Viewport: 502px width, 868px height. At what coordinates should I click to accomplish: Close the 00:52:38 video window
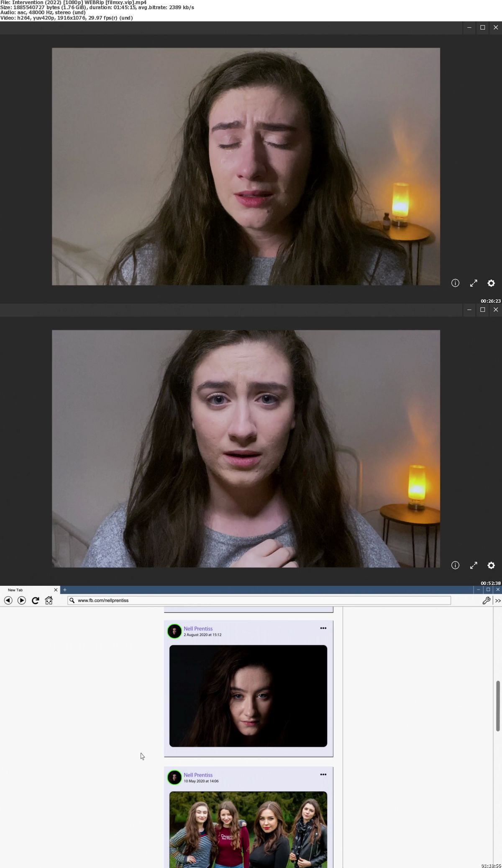tap(496, 310)
